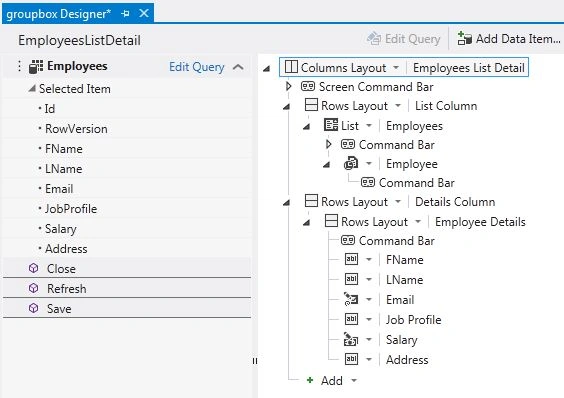This screenshot has width=564, height=398.
Task: Open the control type dropdown for FName
Action: click(x=369, y=259)
